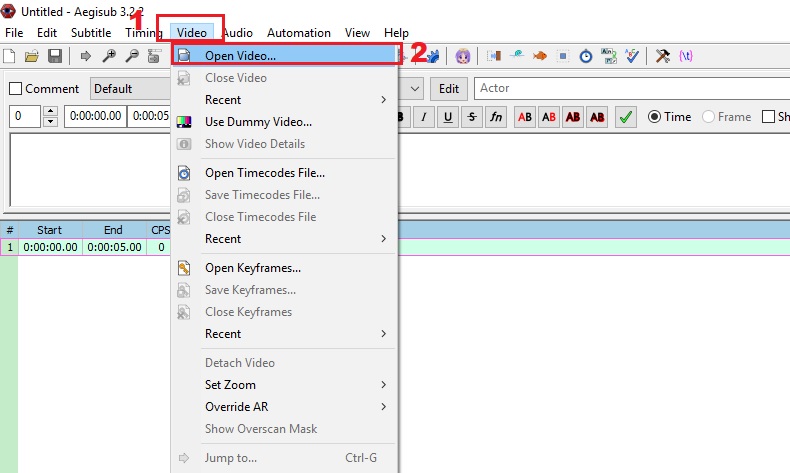Cycle tag hiding with the {\t} icon
Screen dimensions: 790x473
click(x=686, y=55)
